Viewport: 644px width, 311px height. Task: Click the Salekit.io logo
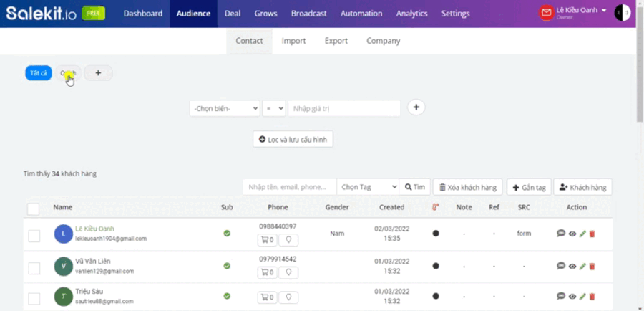(x=41, y=14)
